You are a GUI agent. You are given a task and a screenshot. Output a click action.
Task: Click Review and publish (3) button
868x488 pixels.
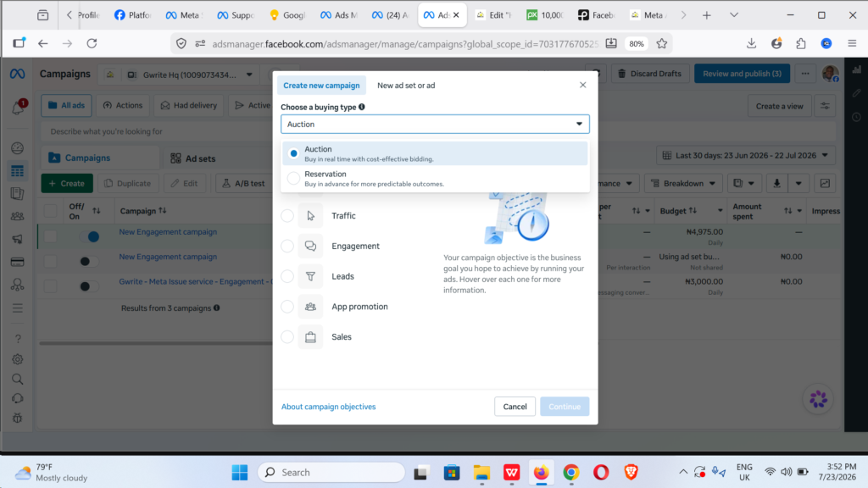click(742, 74)
